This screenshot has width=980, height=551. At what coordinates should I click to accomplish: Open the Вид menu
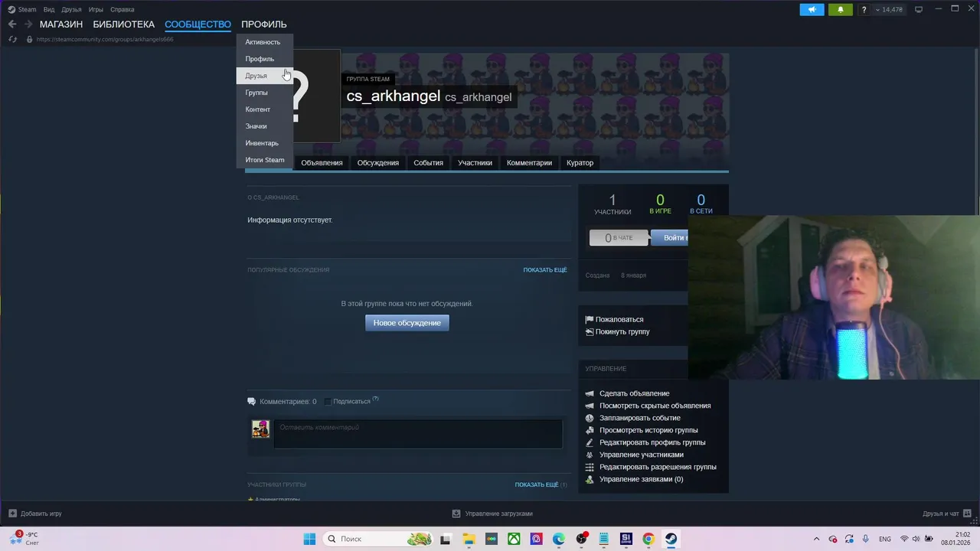[49, 9]
